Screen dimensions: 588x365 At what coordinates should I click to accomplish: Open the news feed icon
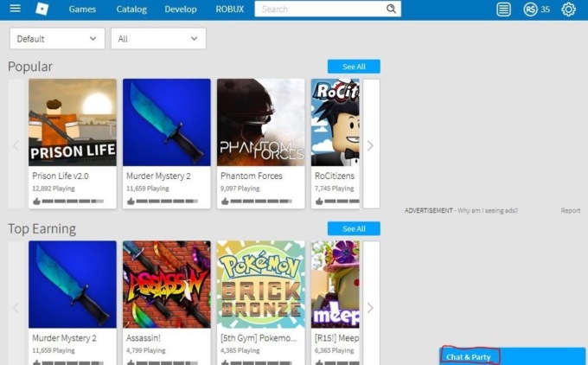point(503,10)
